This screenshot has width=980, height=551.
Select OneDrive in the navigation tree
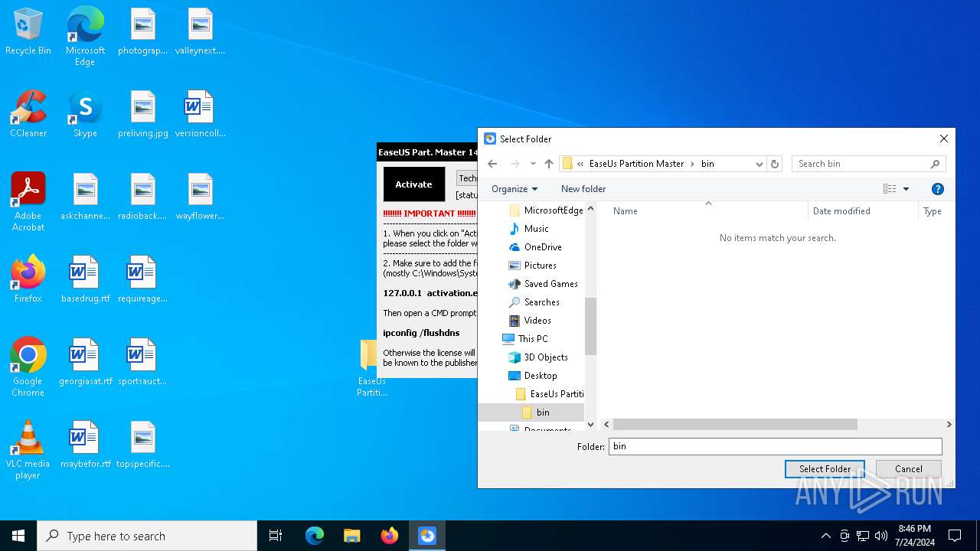point(535,247)
